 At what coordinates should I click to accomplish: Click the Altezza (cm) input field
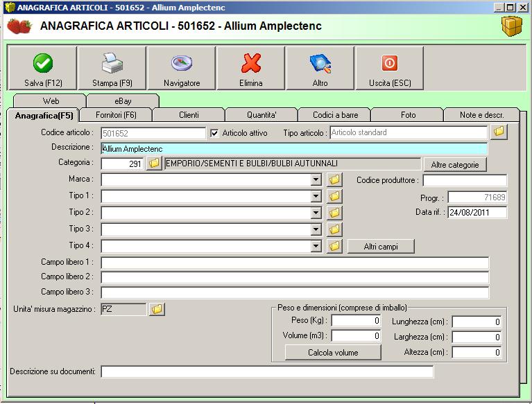(x=477, y=352)
